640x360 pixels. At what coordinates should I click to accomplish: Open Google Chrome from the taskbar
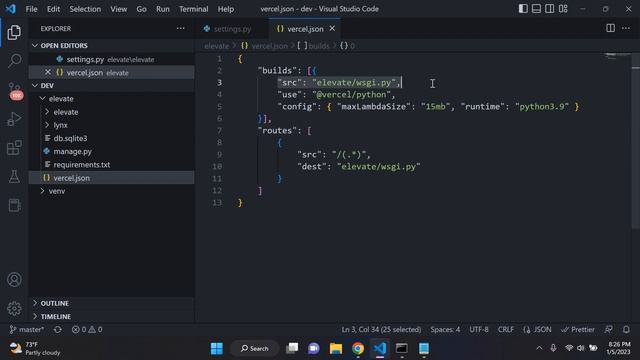click(x=358, y=348)
